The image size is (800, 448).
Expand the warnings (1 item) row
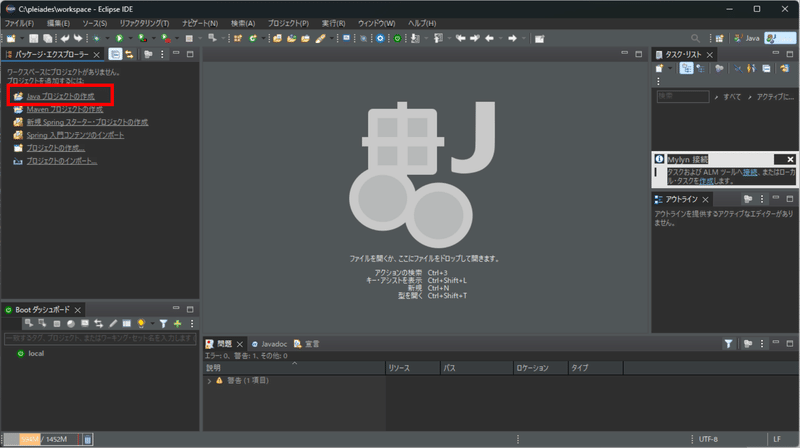210,381
